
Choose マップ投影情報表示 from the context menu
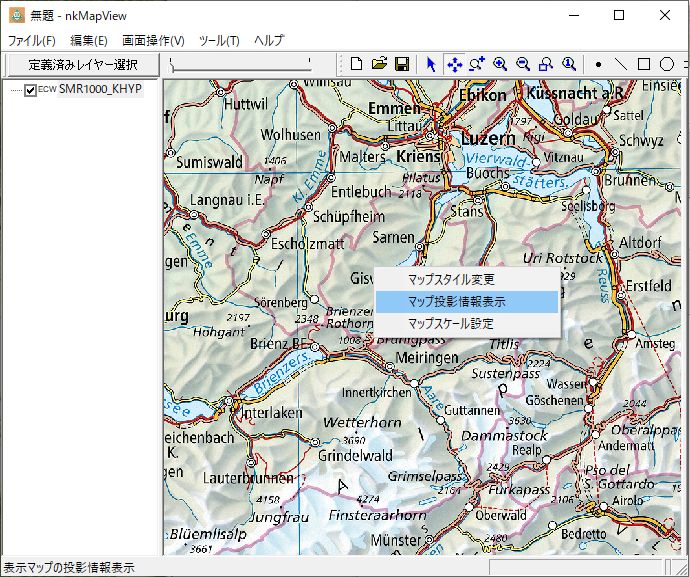click(457, 301)
